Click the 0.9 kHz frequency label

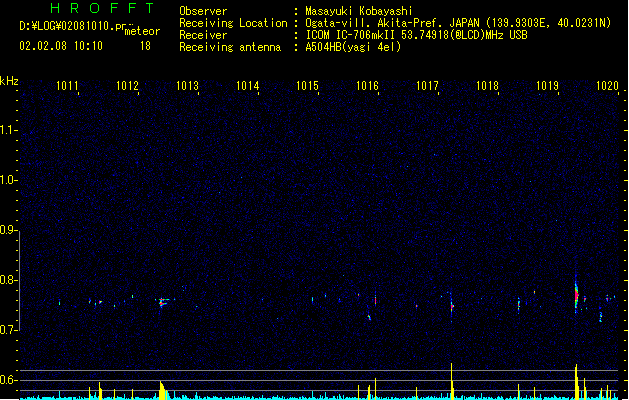[8, 230]
